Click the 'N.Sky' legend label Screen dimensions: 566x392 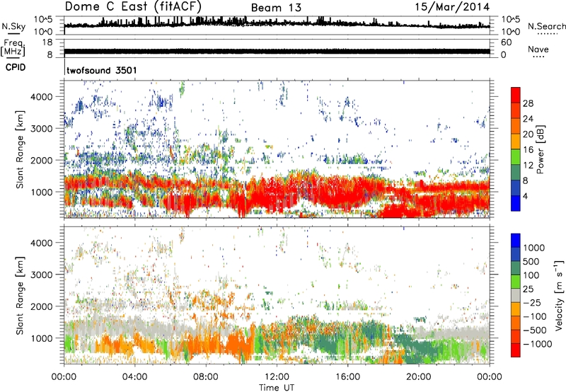tap(13, 26)
